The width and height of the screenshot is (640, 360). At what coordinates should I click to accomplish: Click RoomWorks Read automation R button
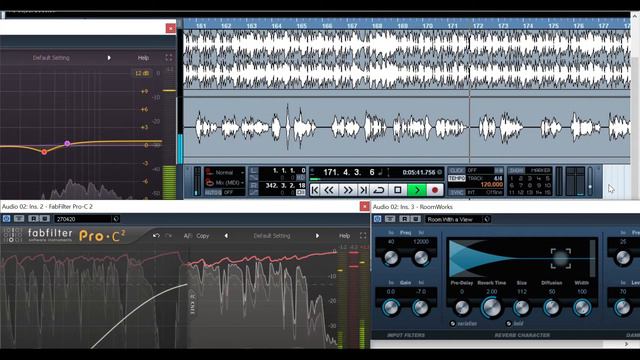(404, 219)
